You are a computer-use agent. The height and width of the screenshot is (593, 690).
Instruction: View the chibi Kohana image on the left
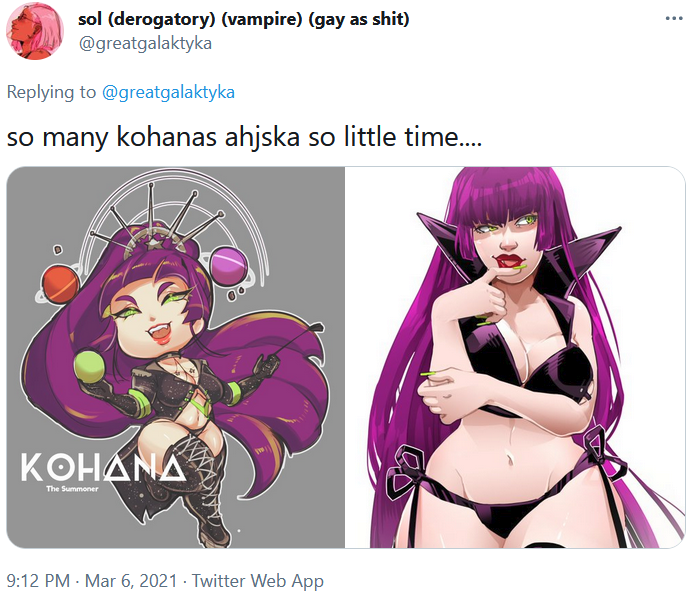(x=176, y=357)
